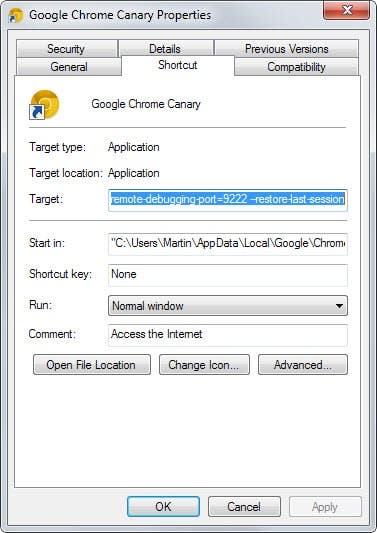Edit the Comment field Access the Internet
The width and height of the screenshot is (377, 533).
228,335
